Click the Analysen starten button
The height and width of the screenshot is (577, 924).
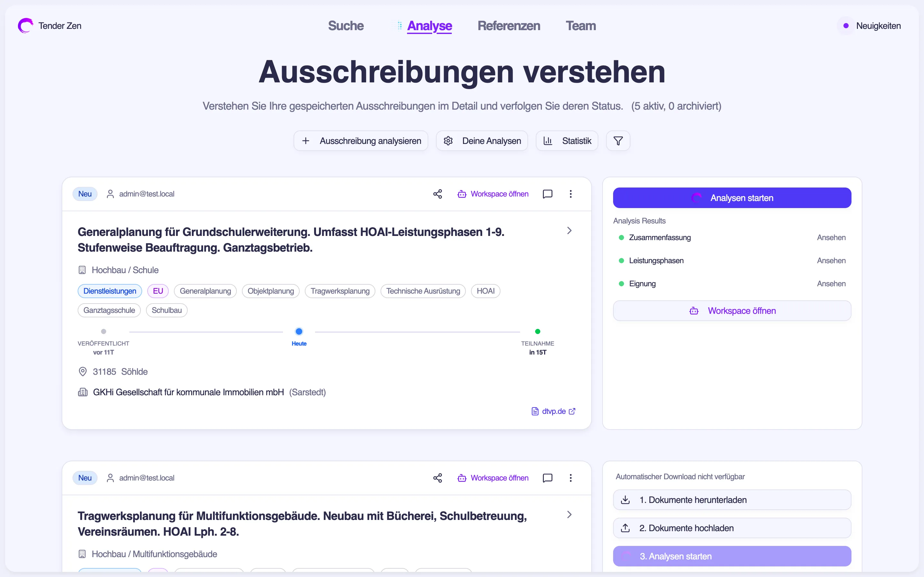click(x=732, y=198)
